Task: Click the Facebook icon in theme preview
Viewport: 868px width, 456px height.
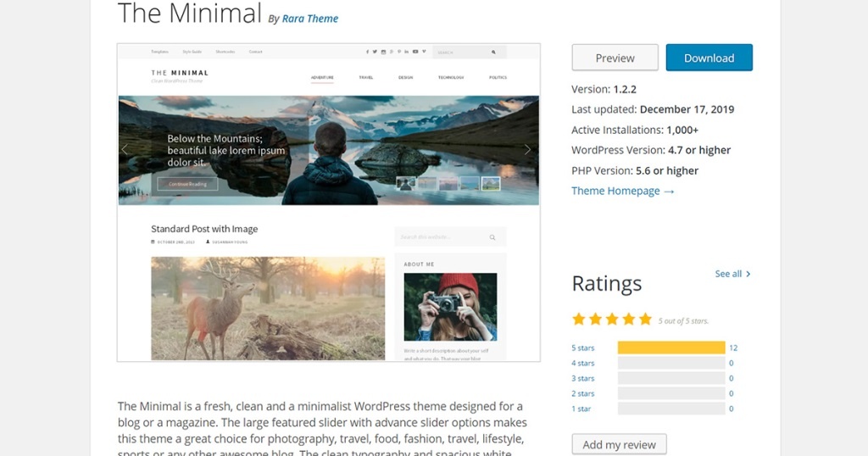Action: pyautogui.click(x=367, y=52)
